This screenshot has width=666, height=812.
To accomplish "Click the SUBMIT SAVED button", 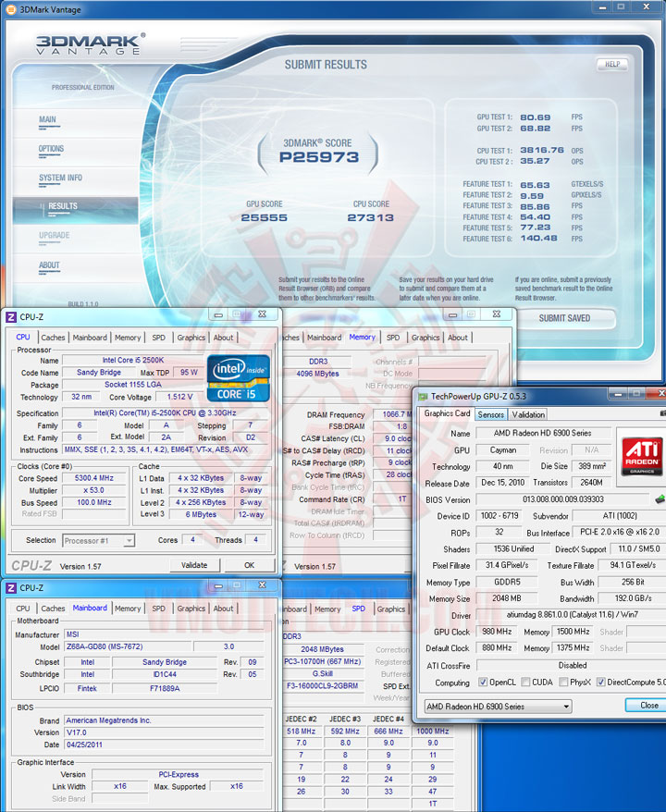I will (x=564, y=318).
